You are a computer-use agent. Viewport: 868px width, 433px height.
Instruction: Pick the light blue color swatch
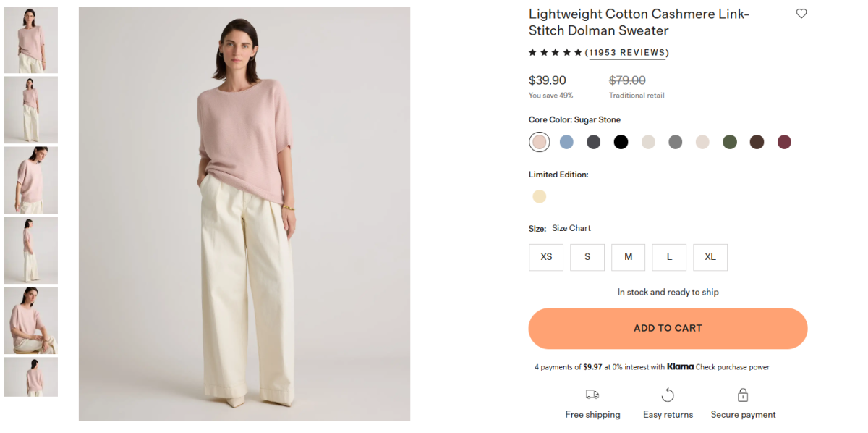(566, 142)
